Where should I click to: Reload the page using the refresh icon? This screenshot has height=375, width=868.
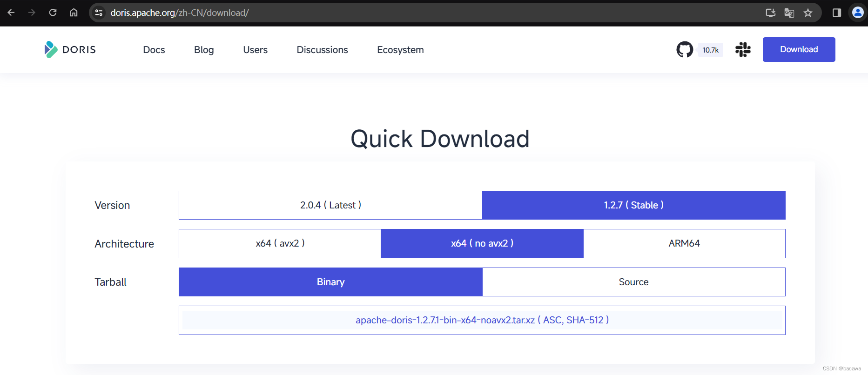tap(53, 13)
